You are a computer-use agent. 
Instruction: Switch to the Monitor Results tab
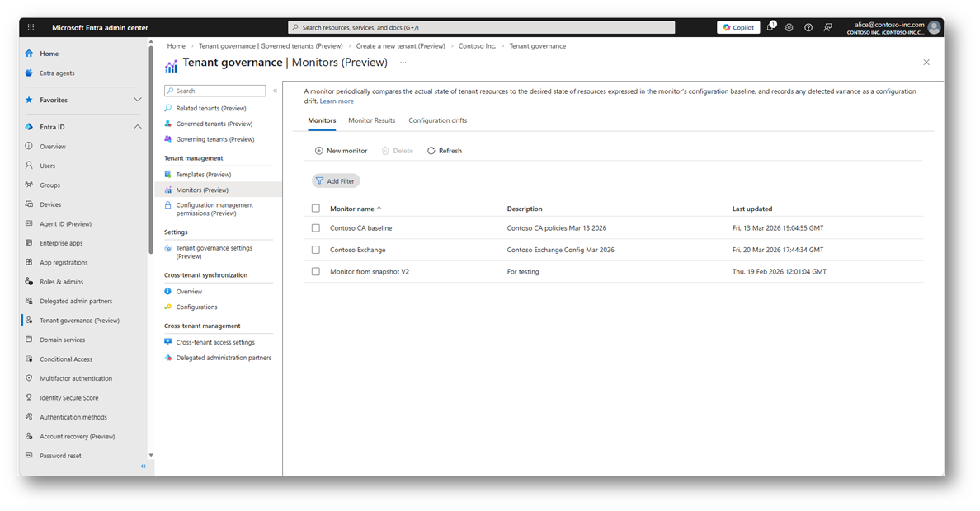[371, 120]
